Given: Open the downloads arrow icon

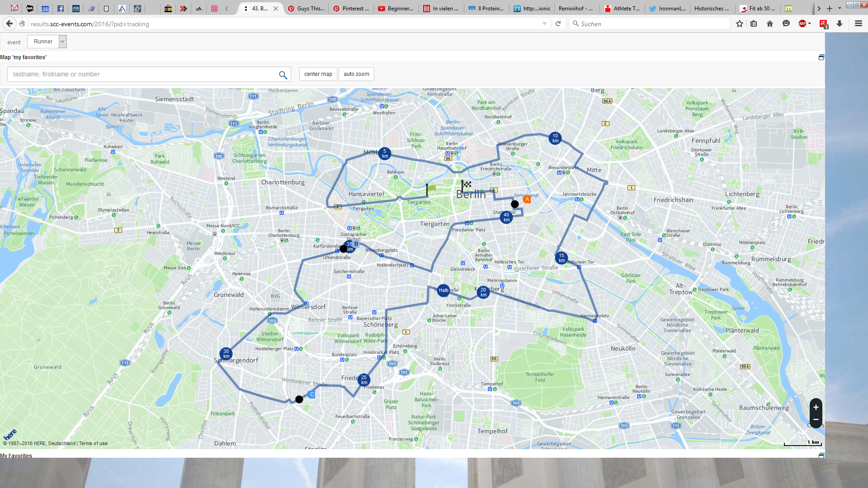Looking at the screenshot, I should click(840, 23).
